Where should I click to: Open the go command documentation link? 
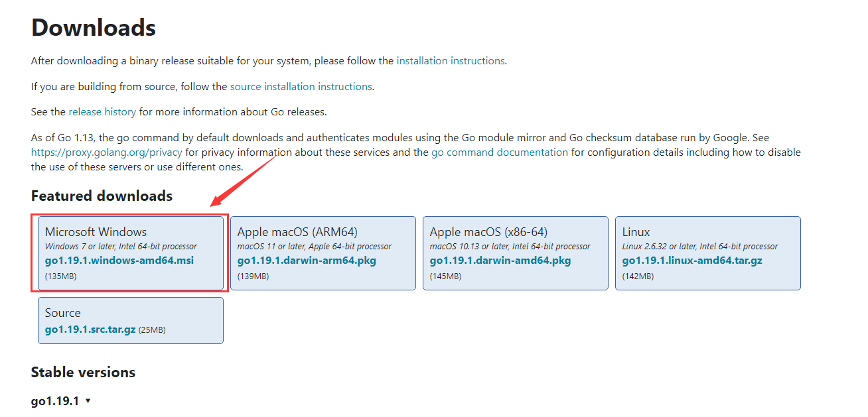[x=500, y=152]
